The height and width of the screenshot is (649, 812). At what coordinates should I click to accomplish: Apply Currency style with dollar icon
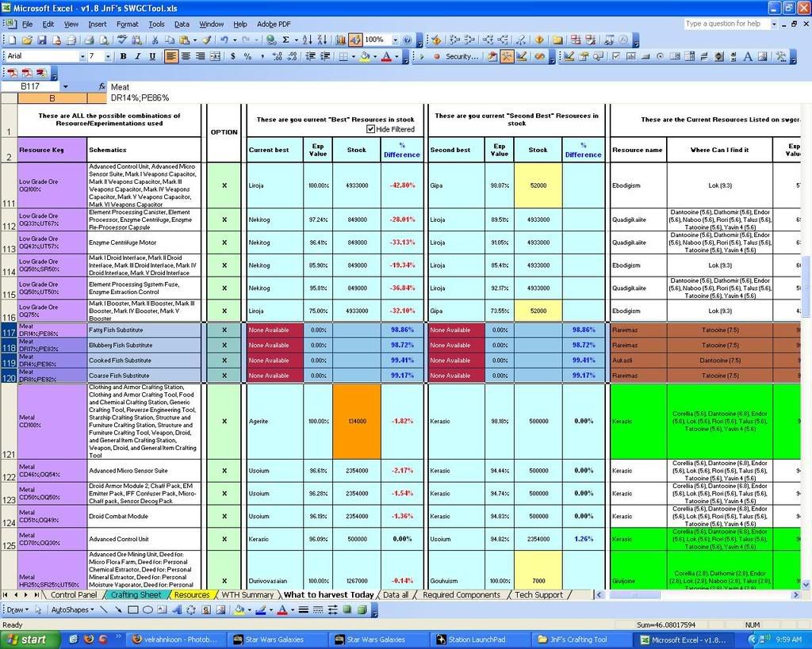point(233,56)
